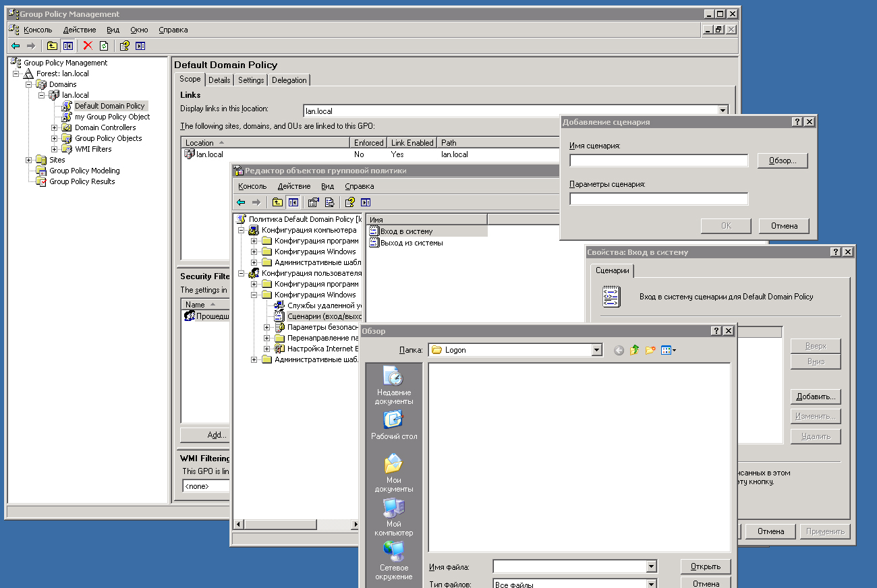
Task: Click Back arrow in Group Policy Management toolbar
Action: pyautogui.click(x=16, y=46)
